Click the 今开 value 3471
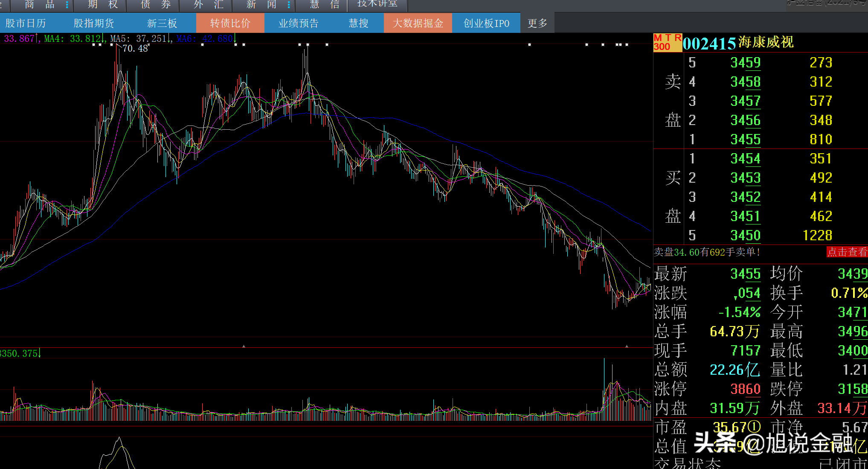 pyautogui.click(x=853, y=312)
